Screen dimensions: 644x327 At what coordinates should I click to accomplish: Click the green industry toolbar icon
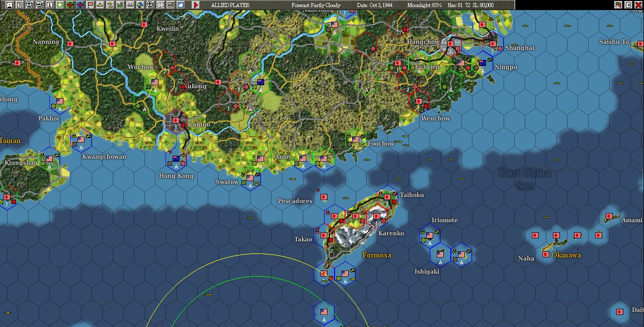pos(120,5)
